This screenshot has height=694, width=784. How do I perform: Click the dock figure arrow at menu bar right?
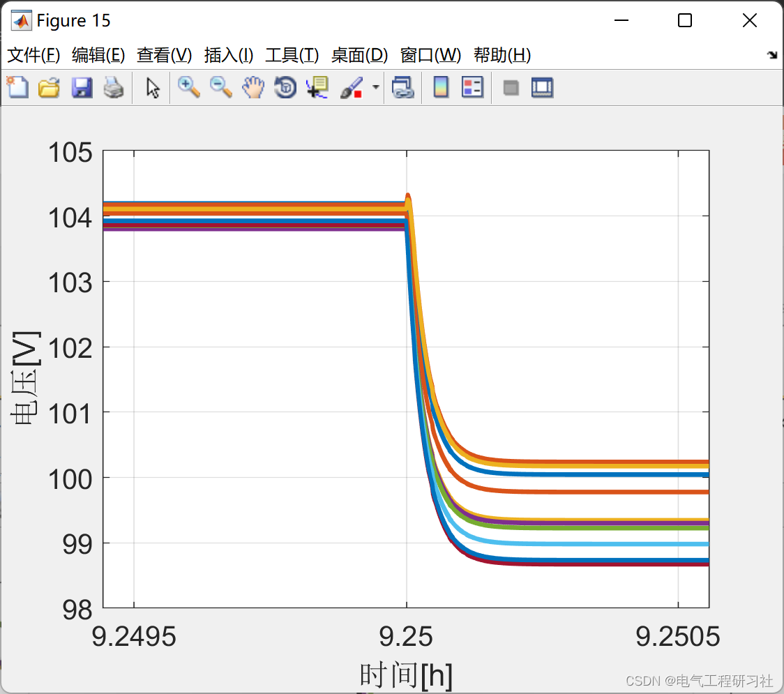coord(772,54)
